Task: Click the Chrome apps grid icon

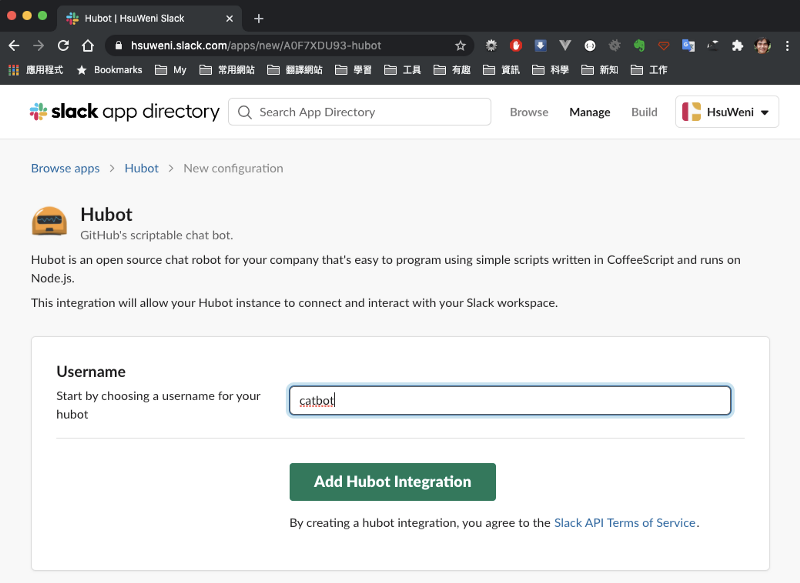Action: 14,70
